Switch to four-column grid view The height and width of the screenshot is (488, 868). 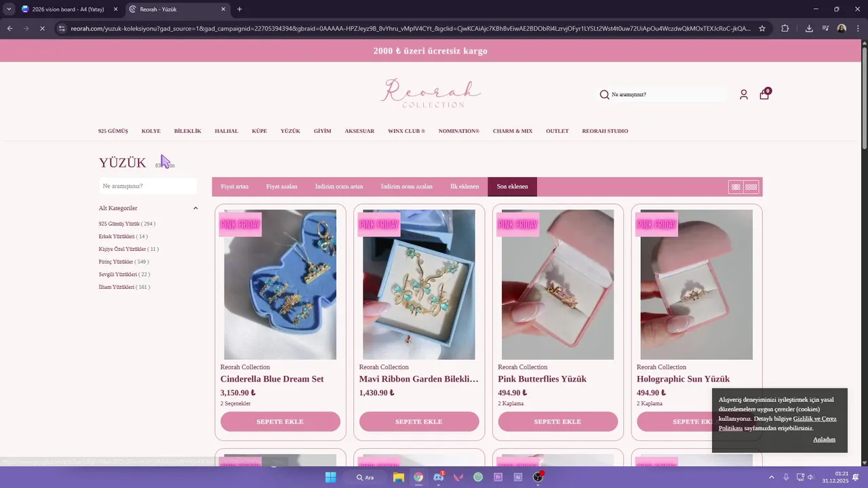pos(751,187)
